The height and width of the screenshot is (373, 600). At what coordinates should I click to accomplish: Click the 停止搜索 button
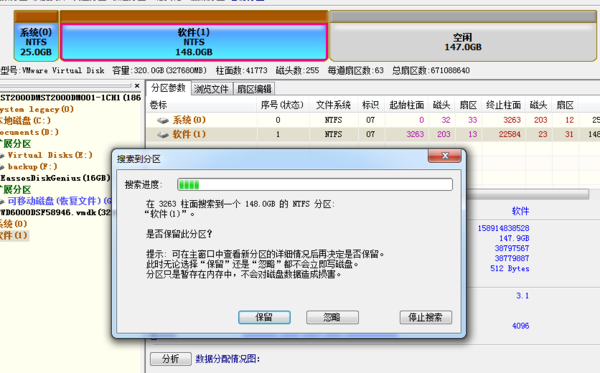426,317
